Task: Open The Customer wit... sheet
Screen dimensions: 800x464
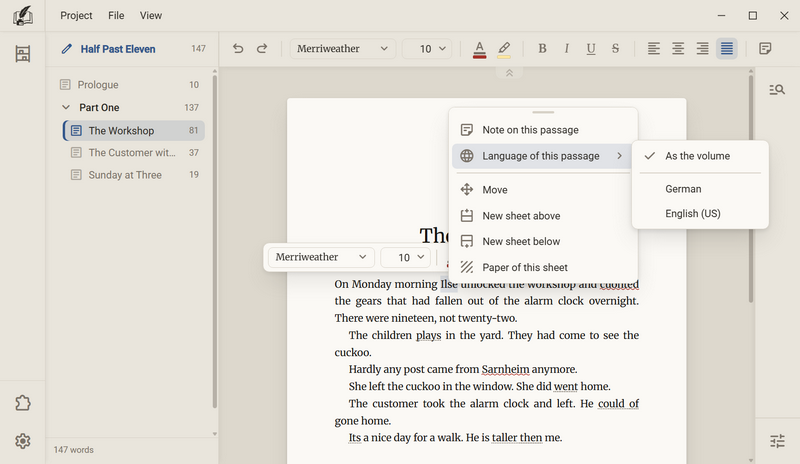Action: [134, 153]
